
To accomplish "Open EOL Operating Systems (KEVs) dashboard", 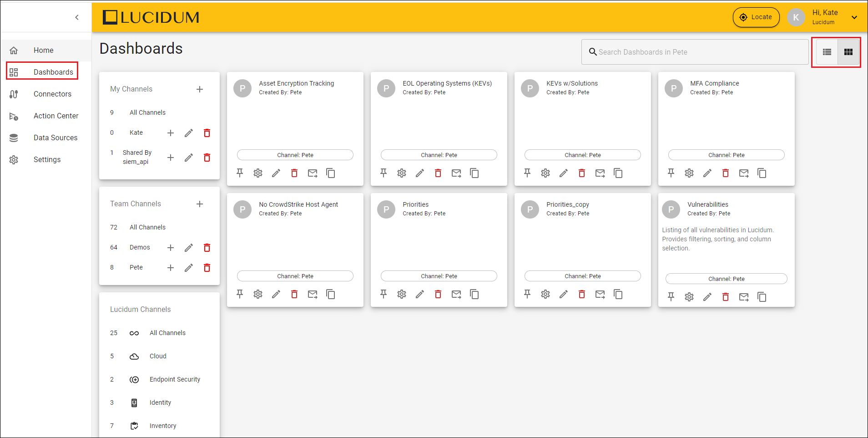I will (x=447, y=83).
